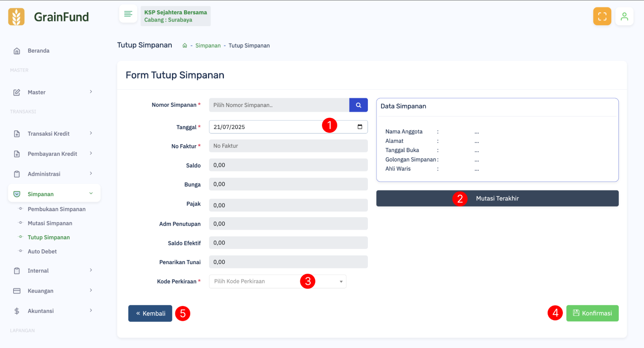Screen dimensions: 644x348
Task: Click the Tanggal date field
Action: click(x=288, y=127)
